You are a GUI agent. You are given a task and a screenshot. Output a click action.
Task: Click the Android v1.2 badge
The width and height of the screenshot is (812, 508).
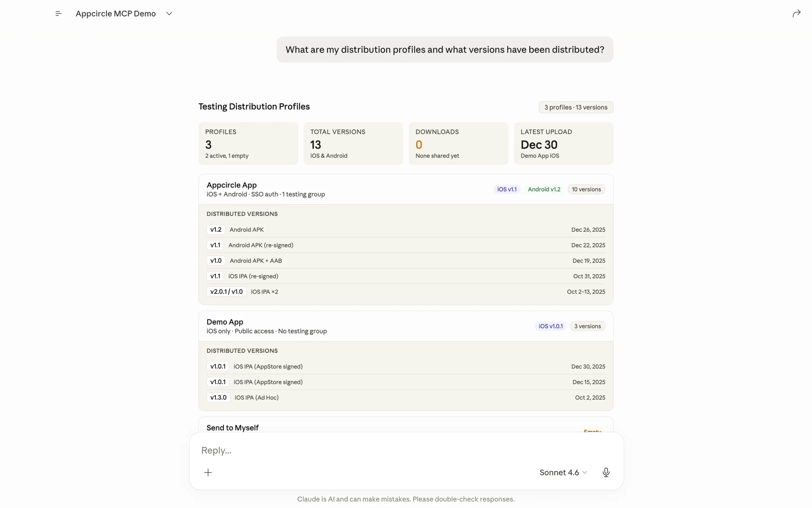(x=544, y=189)
